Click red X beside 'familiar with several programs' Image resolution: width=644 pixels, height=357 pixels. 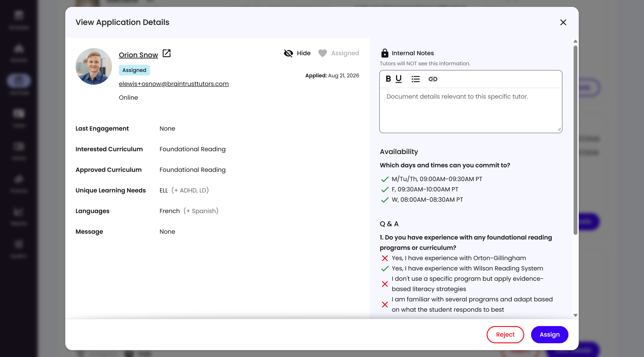click(x=385, y=304)
